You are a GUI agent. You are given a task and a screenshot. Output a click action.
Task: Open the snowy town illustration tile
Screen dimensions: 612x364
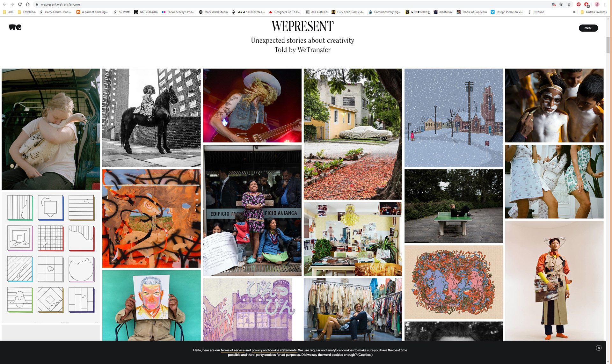pyautogui.click(x=454, y=118)
